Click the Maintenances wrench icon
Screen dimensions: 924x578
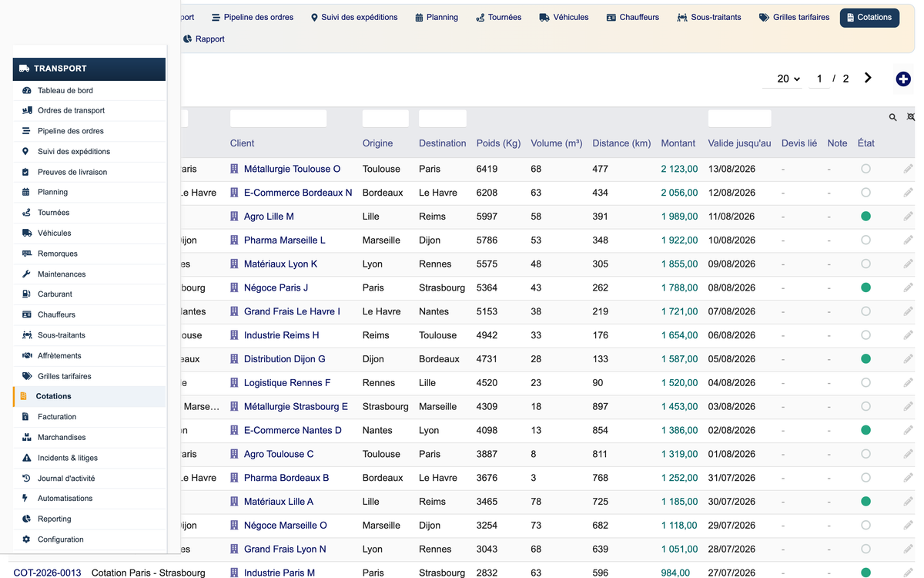point(26,274)
